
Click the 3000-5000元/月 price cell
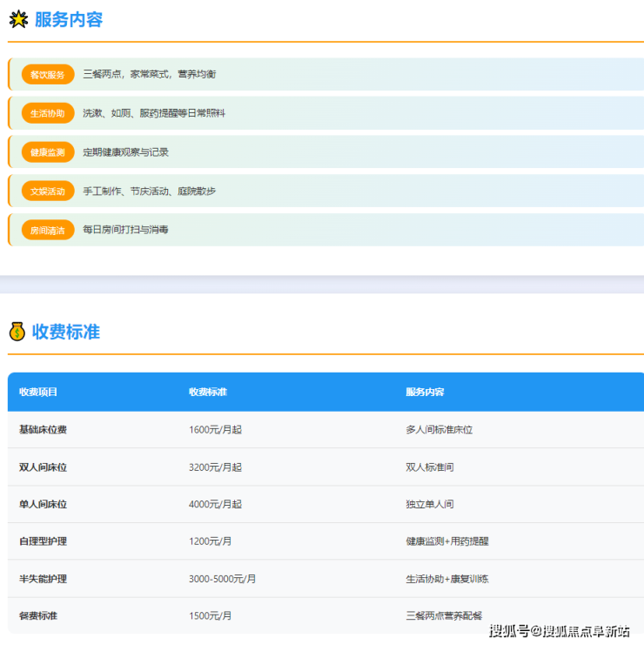tap(220, 579)
